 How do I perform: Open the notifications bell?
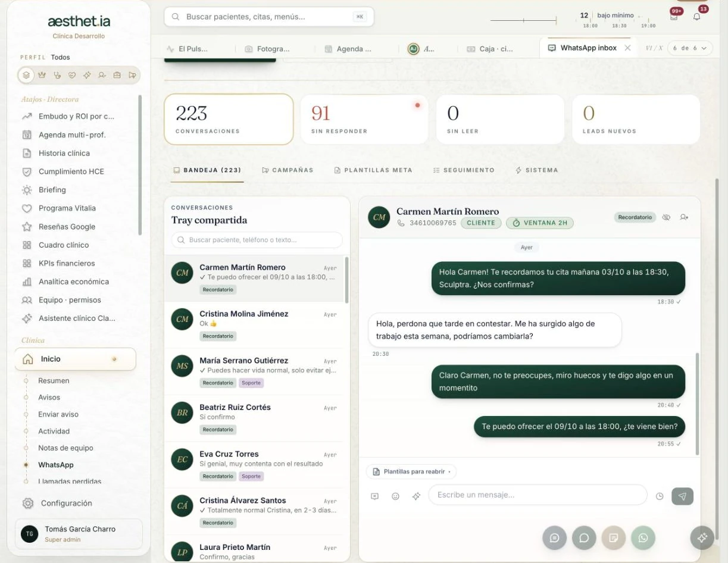point(696,17)
